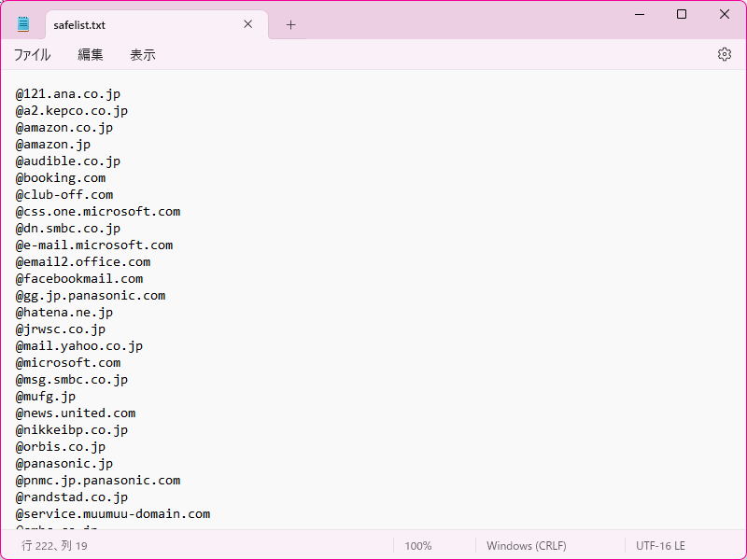Click the Windows (CRLF) line ending indicator
Screen dimensions: 747x560
point(527,546)
